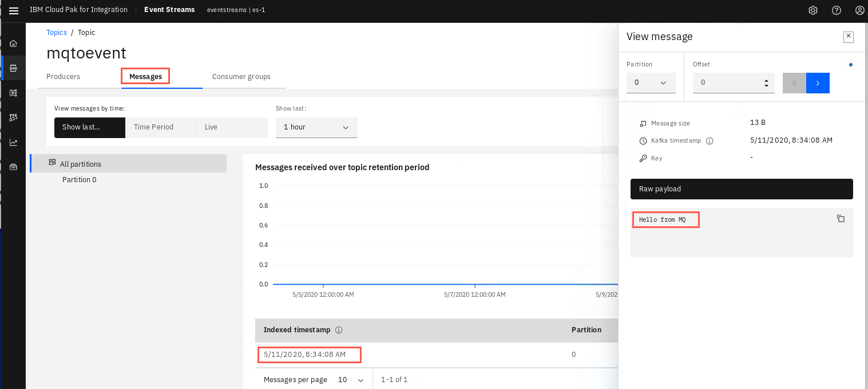The height and width of the screenshot is (389, 868).
Task: Select the Show last view option
Action: (90, 127)
